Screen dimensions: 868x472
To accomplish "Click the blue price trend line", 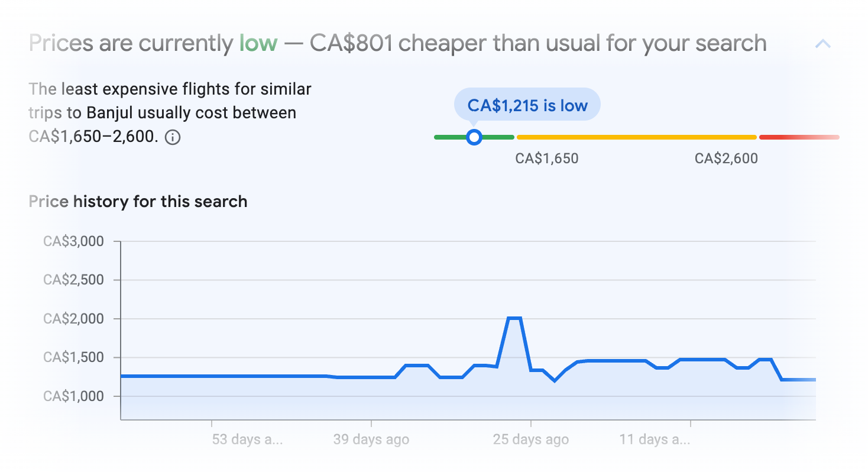I will (237, 376).
